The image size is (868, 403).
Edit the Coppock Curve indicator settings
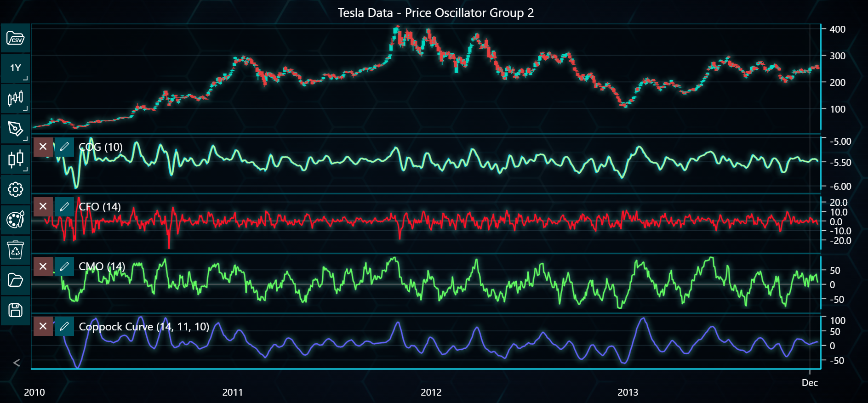point(64,326)
